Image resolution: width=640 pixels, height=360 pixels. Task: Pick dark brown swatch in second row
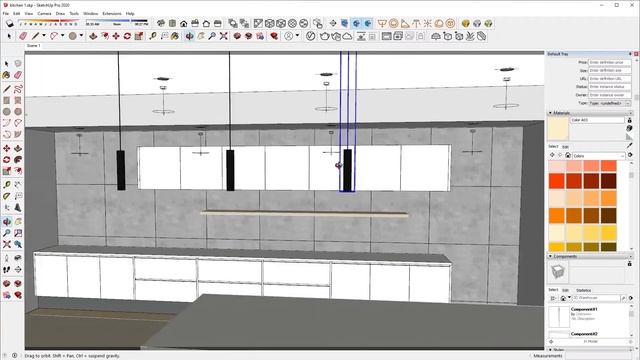tap(609, 181)
